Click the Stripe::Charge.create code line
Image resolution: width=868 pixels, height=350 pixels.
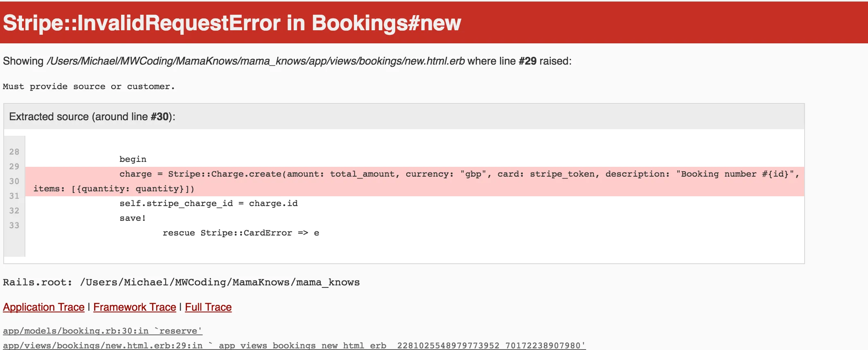pos(459,174)
